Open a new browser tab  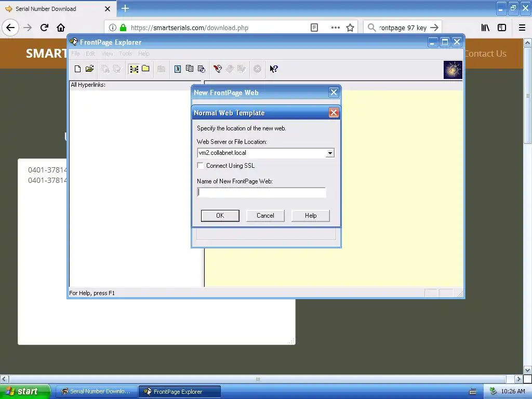(x=125, y=8)
